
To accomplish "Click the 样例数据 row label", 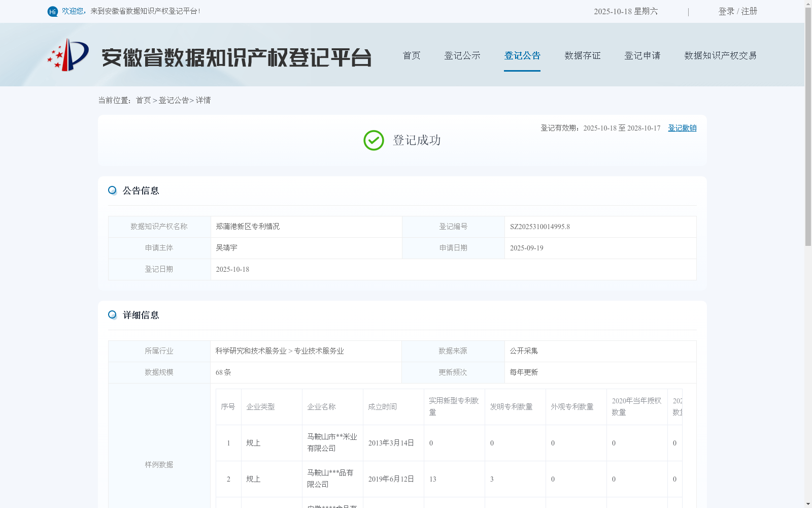I will coord(159,465).
